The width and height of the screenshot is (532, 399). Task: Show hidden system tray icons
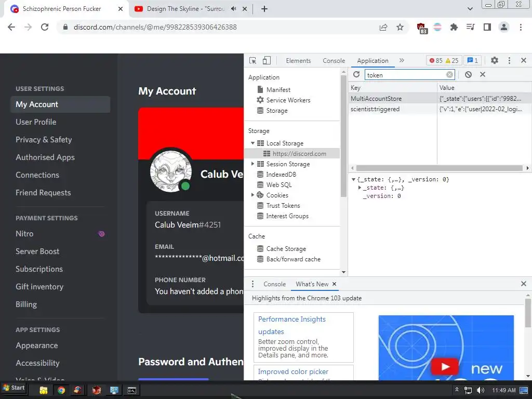(457, 390)
